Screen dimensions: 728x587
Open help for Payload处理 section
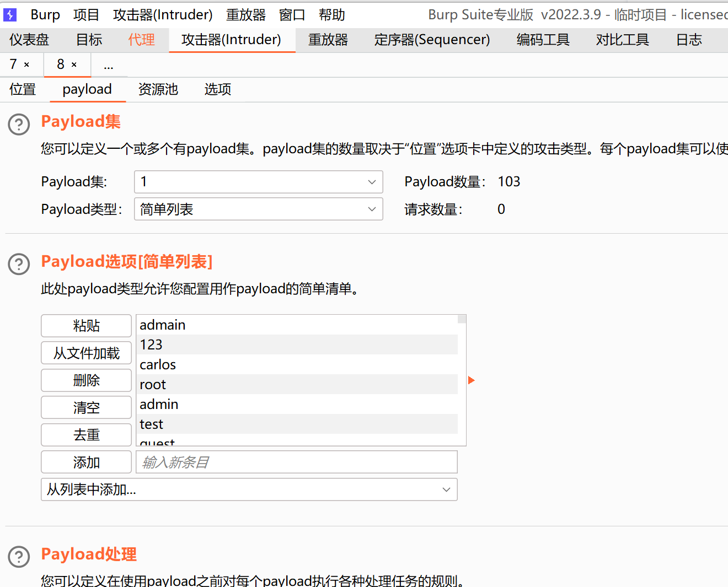(x=19, y=557)
